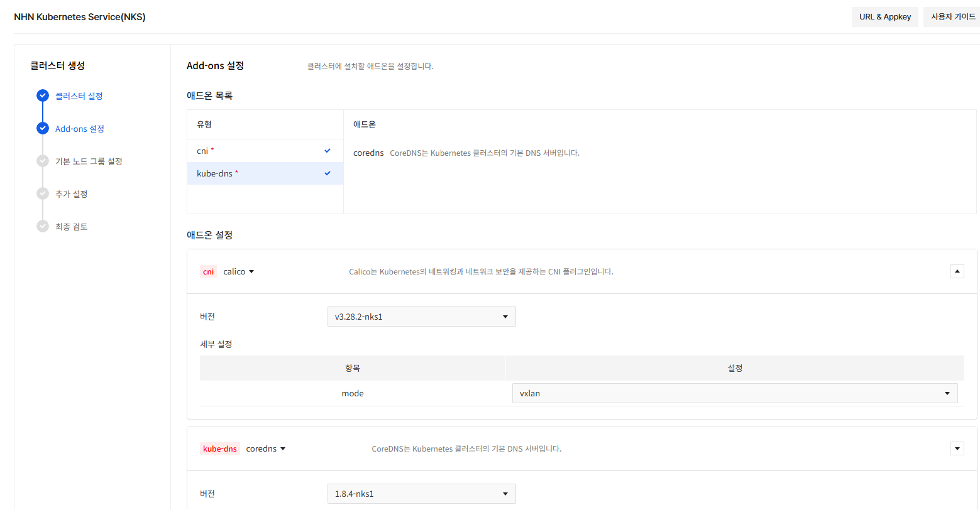Image resolution: width=980 pixels, height=510 pixels.
Task: Click the red kube-dns tag label
Action: 220,448
